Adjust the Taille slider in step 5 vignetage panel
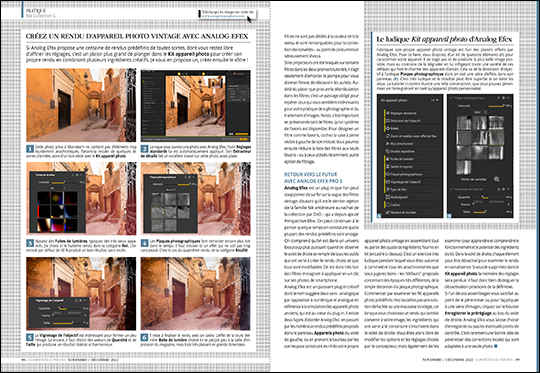540x373 pixels. pyautogui.click(x=67, y=323)
